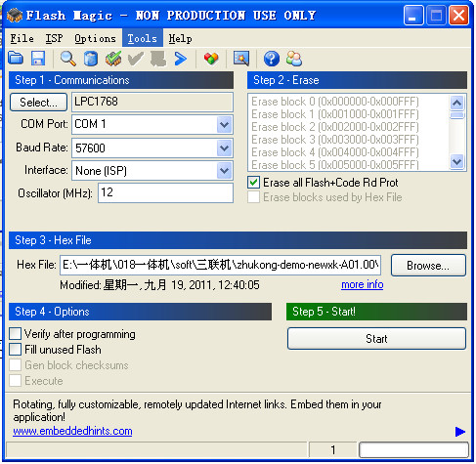Image resolution: width=476 pixels, height=464 pixels.
Task: Open the ISP menu
Action: tap(54, 38)
